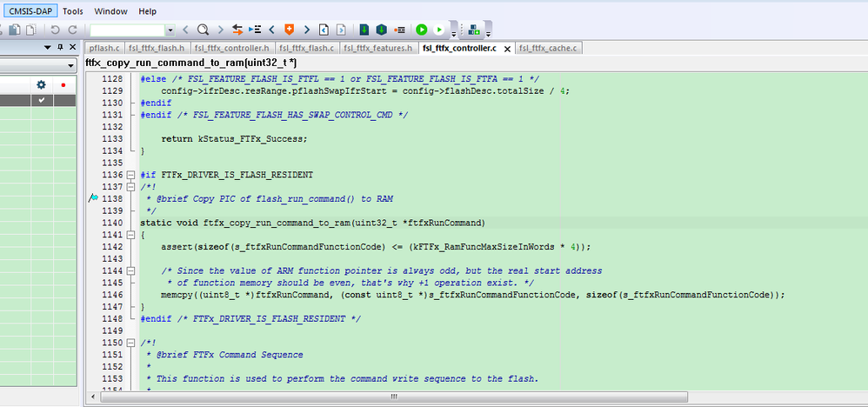Click the red dot column header

pos(63,84)
